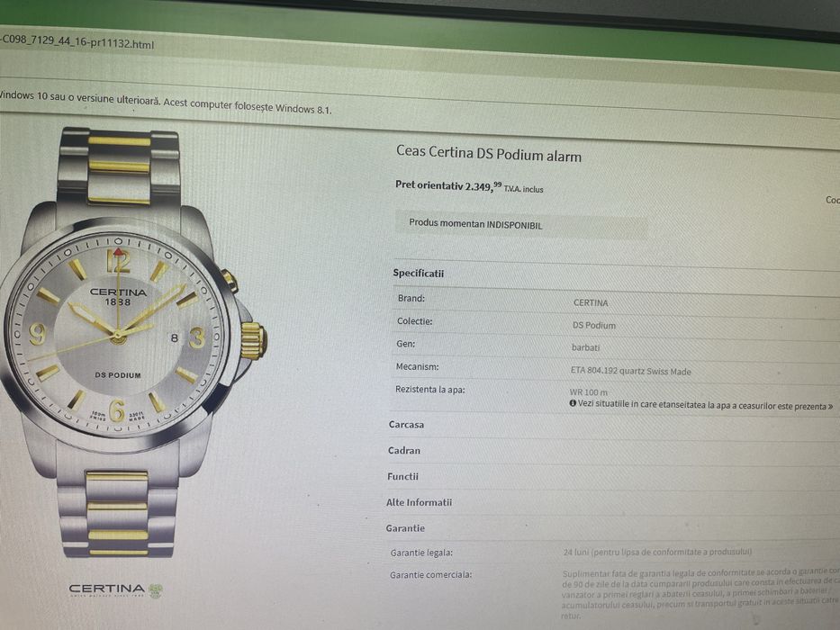Screen dimensions: 840x630
Task: Collapse the Garantie section
Action: pos(405,528)
